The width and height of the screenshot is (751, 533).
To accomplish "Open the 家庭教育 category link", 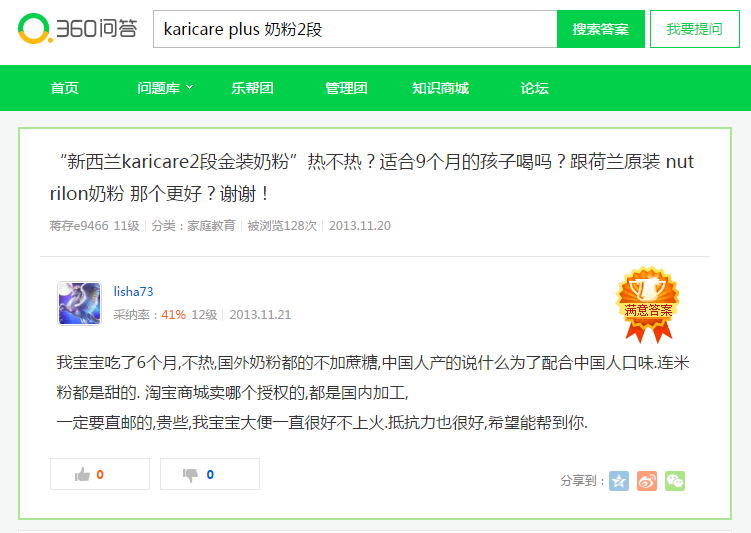I will click(x=211, y=226).
